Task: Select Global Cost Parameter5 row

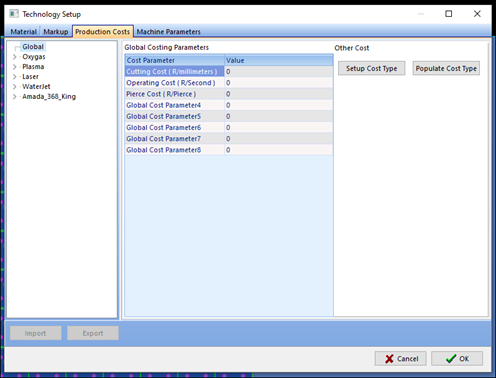Action: point(229,116)
